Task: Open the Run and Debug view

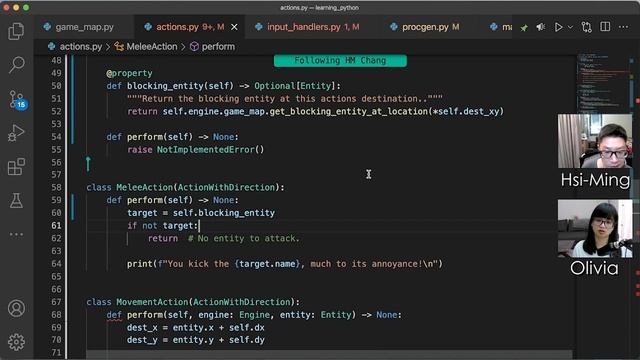Action: (x=16, y=133)
